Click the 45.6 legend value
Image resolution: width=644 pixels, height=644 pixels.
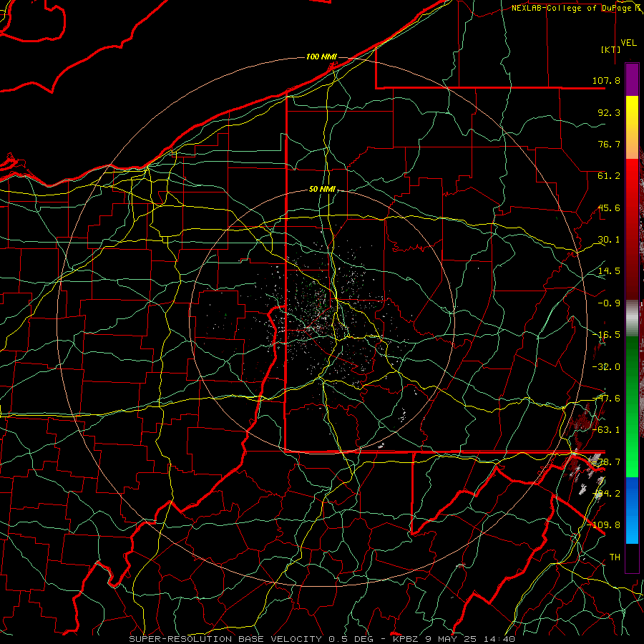[x=609, y=208]
